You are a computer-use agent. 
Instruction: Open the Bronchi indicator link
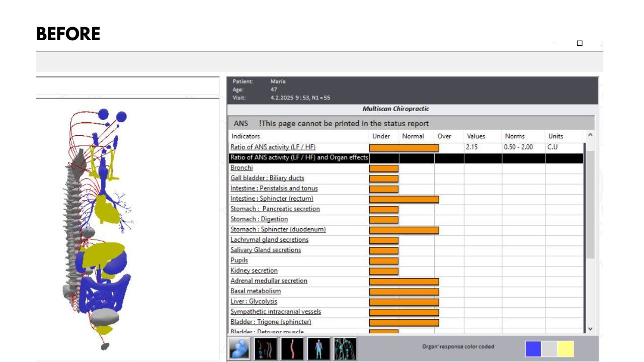242,168
